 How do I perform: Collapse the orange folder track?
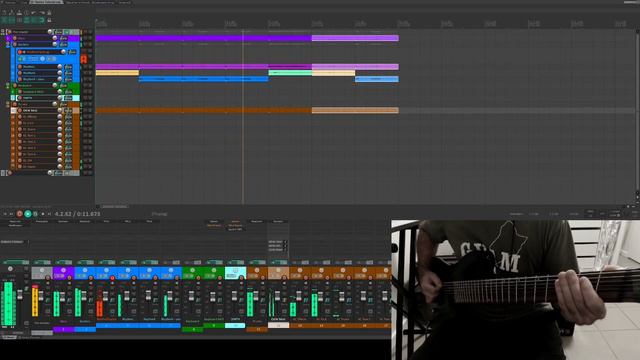(x=8, y=104)
